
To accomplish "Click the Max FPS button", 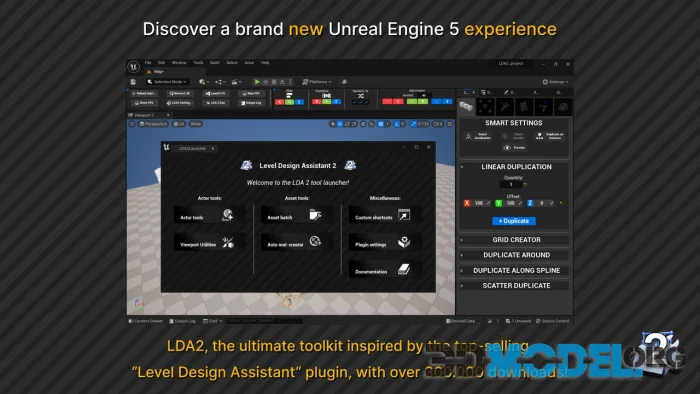I will pyautogui.click(x=251, y=94).
